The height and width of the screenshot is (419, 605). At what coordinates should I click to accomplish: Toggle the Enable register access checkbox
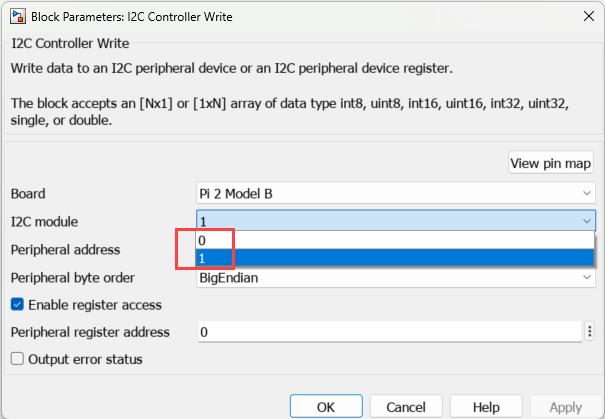tap(17, 304)
